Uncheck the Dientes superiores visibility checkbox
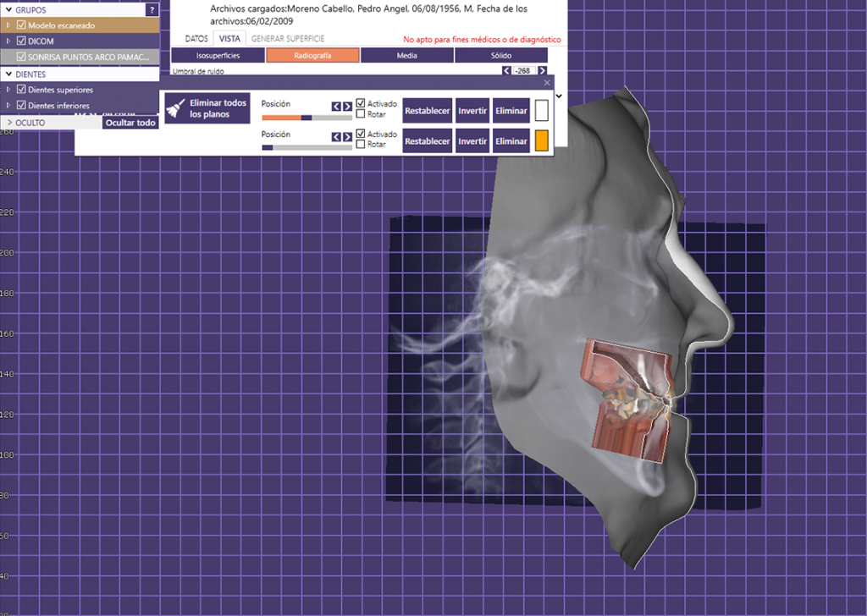Screen dimensions: 867x616 pos(20,90)
